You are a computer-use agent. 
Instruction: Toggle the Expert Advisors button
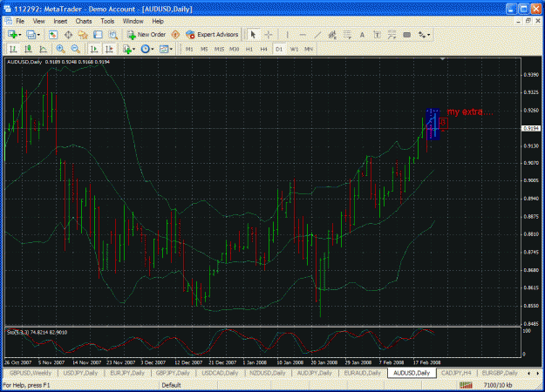(x=212, y=34)
